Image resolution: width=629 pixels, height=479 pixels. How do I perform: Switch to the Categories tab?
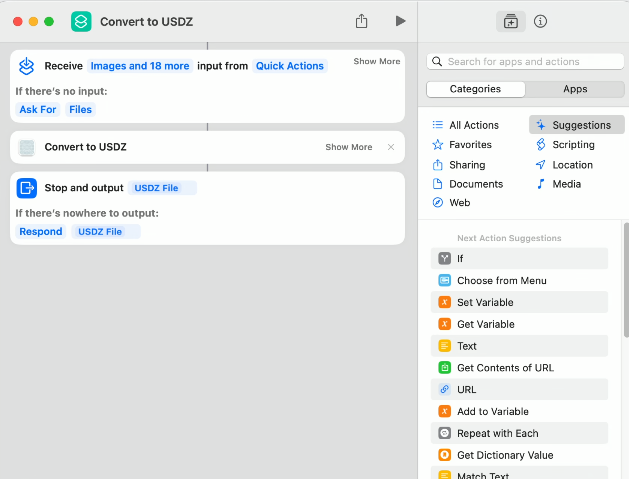pos(475,89)
